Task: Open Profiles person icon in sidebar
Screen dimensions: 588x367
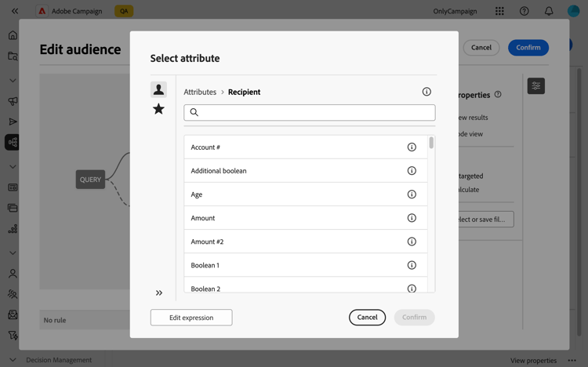Action: pos(13,274)
